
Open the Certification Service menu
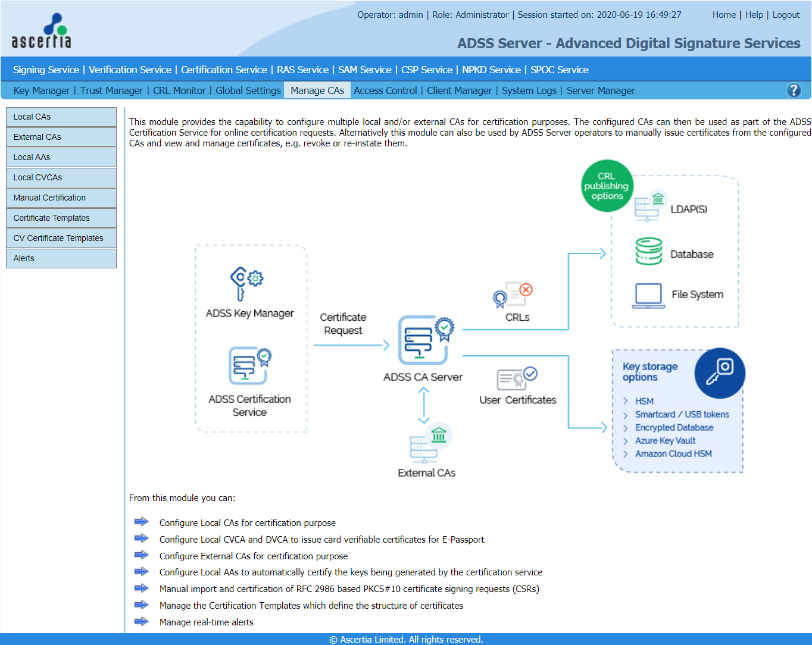pyautogui.click(x=224, y=70)
